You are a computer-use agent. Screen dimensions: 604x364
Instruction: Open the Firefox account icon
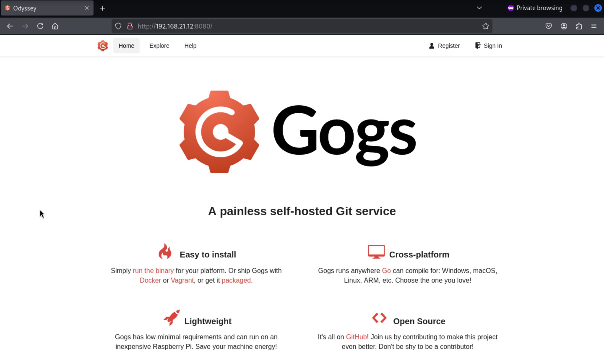(564, 26)
